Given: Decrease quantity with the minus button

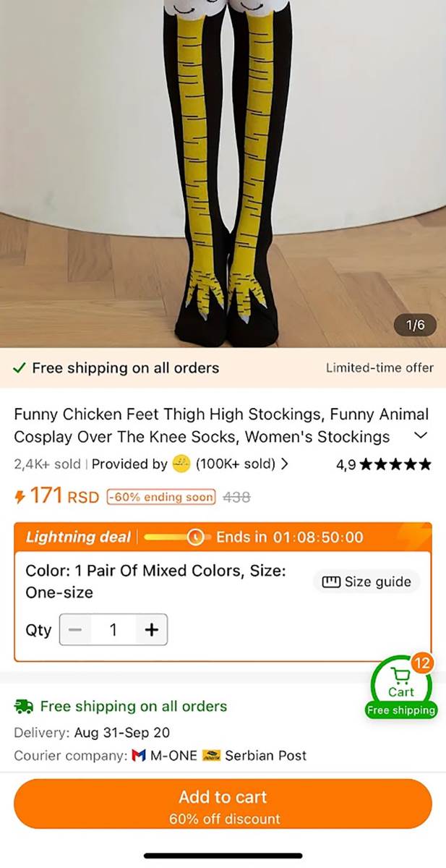Looking at the screenshot, I should pos(75,629).
